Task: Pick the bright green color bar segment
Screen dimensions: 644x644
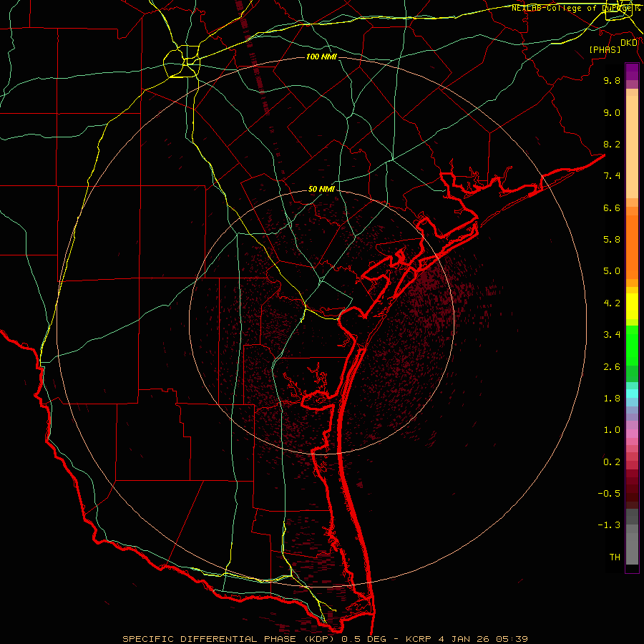Action: coord(632,345)
